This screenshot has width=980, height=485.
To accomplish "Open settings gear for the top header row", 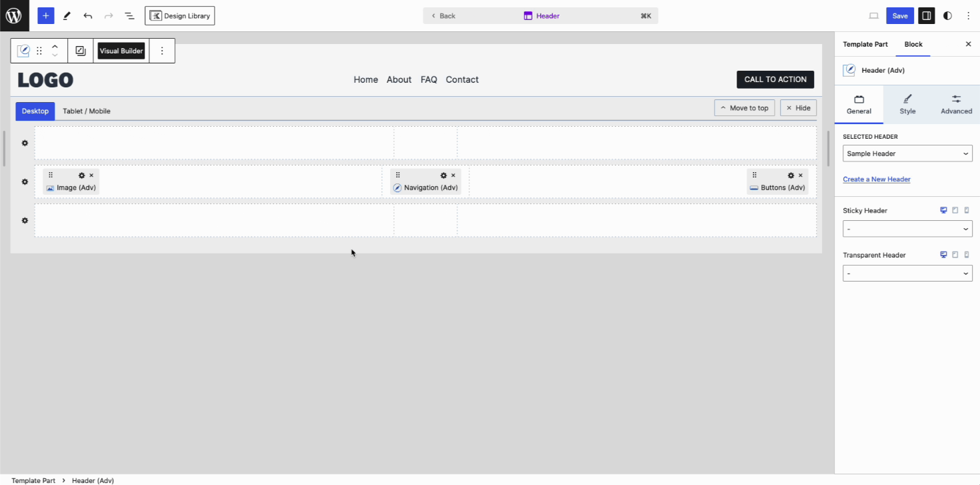I will pos(25,143).
